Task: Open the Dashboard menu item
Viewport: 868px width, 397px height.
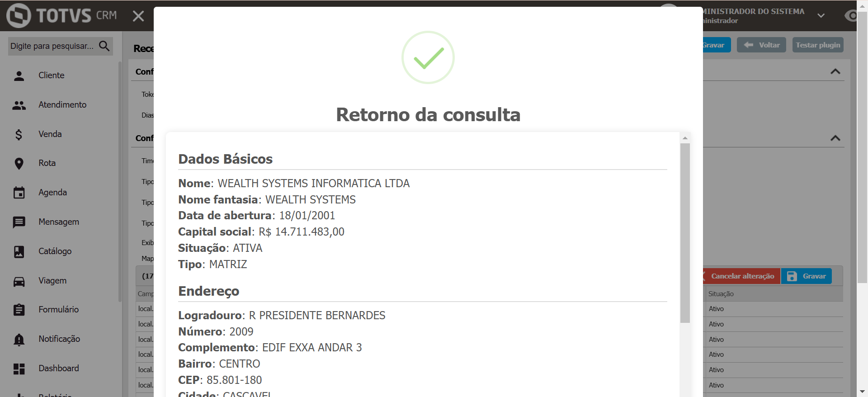Action: (x=58, y=369)
